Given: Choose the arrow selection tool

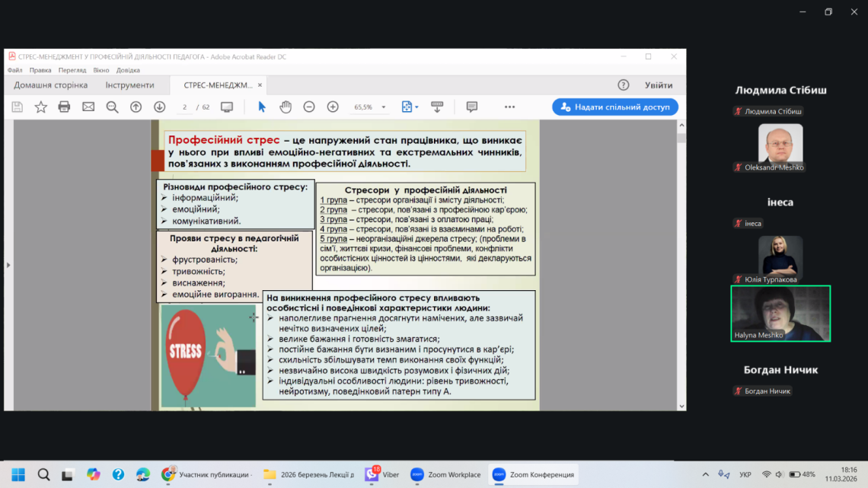Looking at the screenshot, I should pyautogui.click(x=262, y=107).
